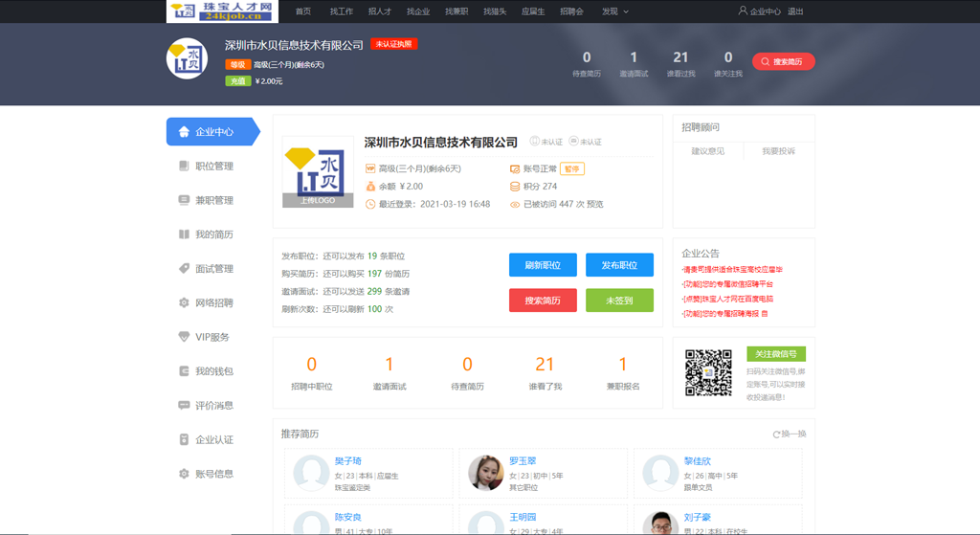Click the VIP服务 diamond icon
This screenshot has height=535, width=980.
(184, 337)
